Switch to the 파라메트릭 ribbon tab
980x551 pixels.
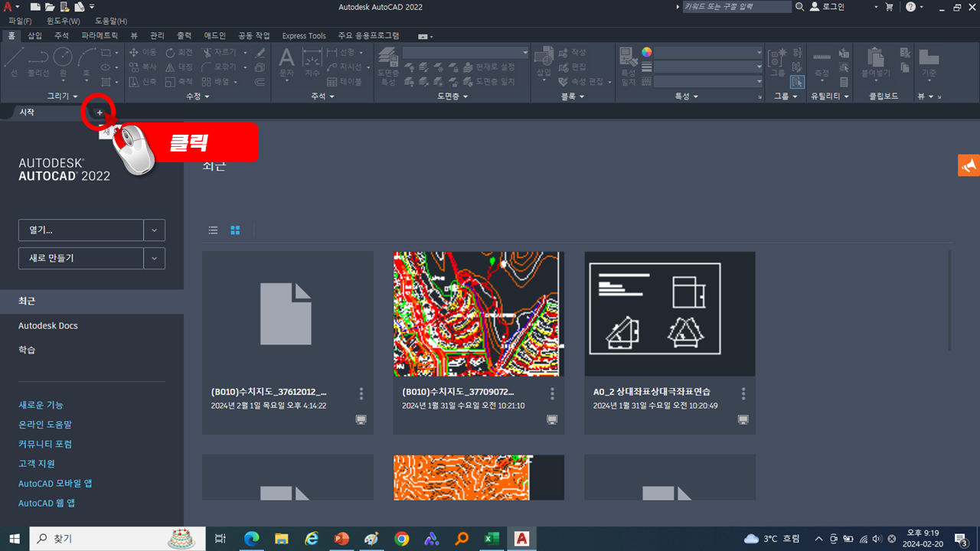100,35
